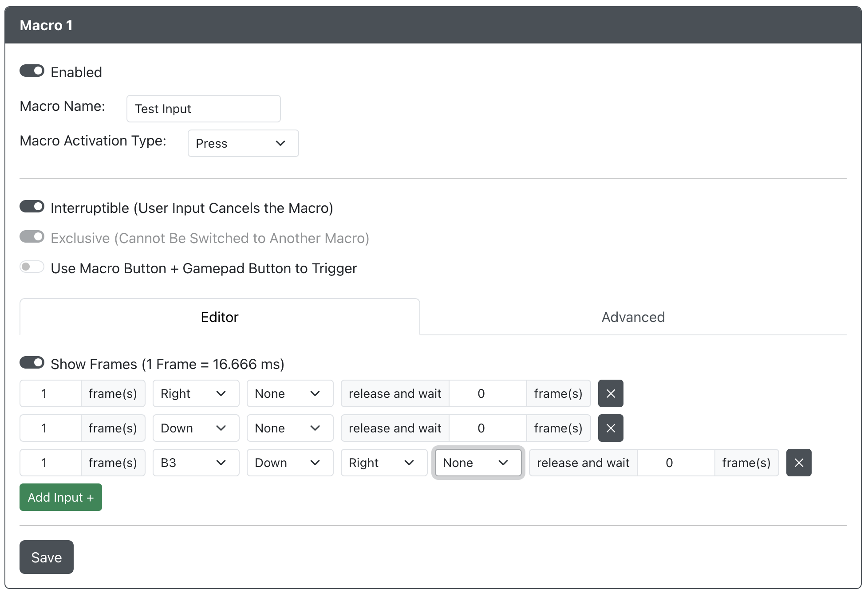Open the focused None dropdown in B3 row

[x=478, y=463]
